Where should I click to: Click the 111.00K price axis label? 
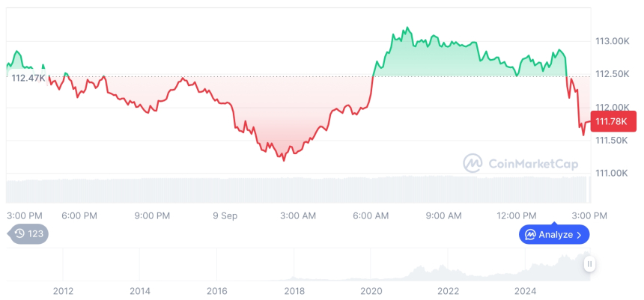(x=612, y=174)
